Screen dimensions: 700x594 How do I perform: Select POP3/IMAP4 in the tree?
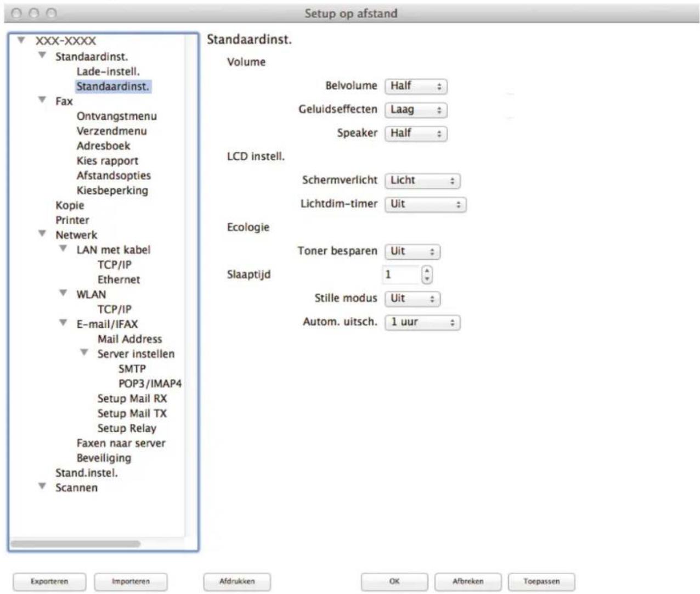(x=150, y=383)
